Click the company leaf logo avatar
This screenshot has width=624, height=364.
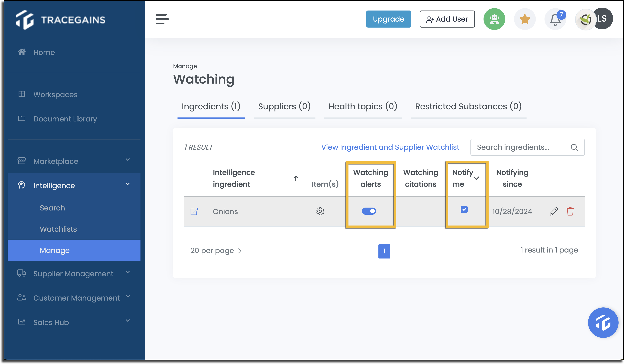point(585,19)
